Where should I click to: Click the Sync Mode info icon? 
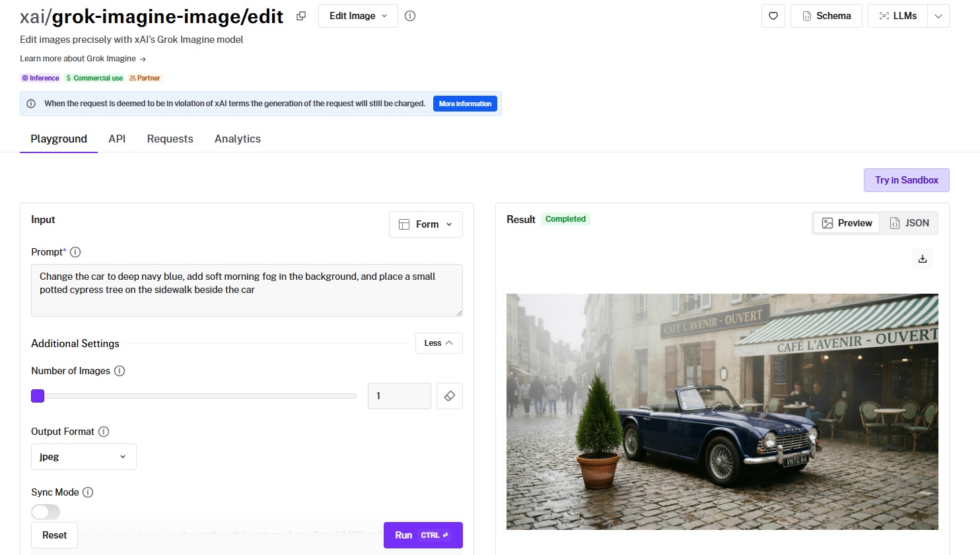(x=88, y=492)
